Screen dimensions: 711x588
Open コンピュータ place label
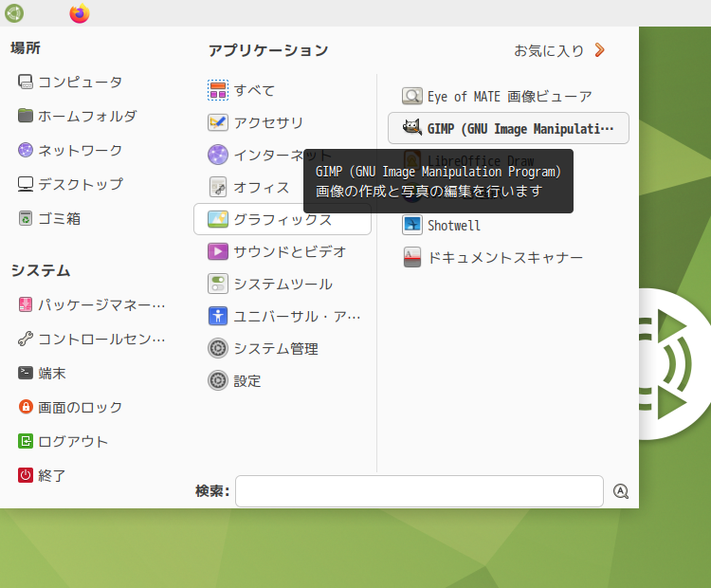click(x=81, y=83)
